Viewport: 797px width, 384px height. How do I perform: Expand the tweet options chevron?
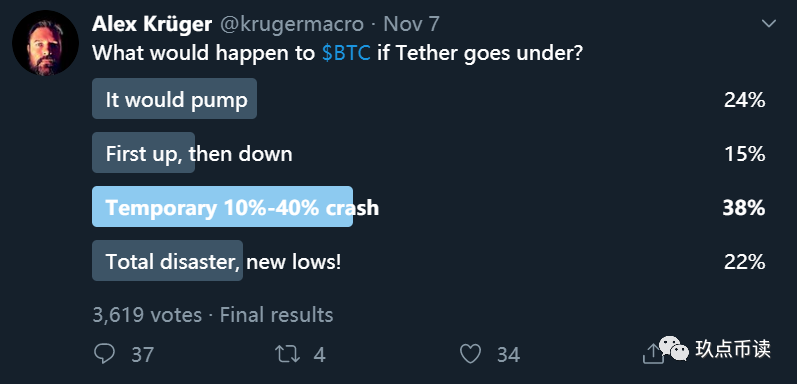click(769, 23)
